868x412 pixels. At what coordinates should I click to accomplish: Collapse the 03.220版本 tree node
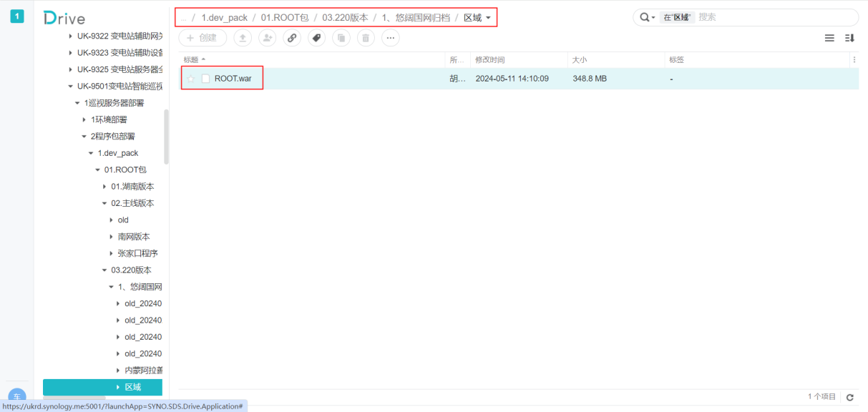point(104,270)
